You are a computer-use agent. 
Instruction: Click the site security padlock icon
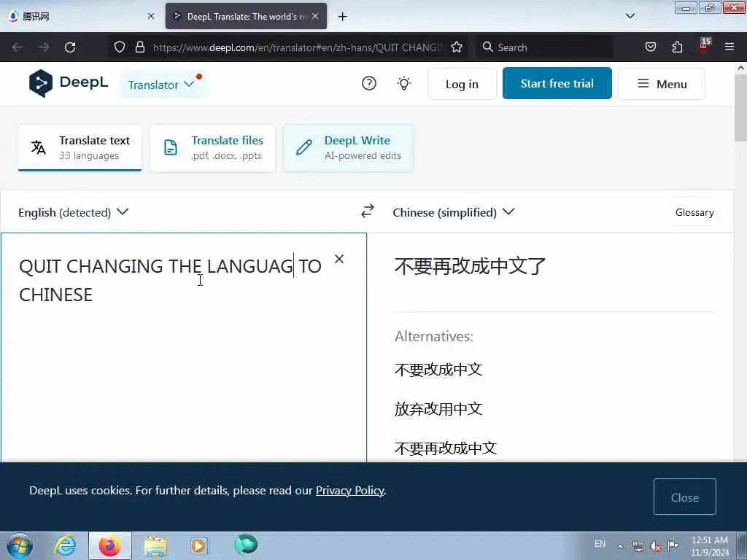[139, 47]
